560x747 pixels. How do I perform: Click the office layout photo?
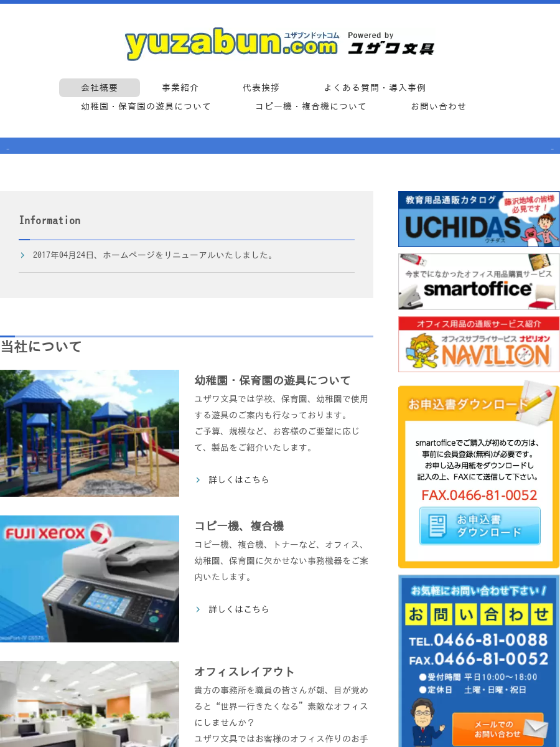tap(90, 704)
